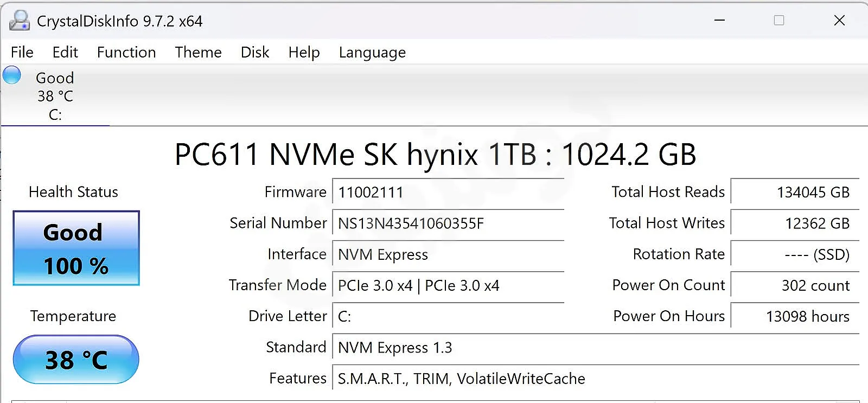The image size is (868, 403).
Task: Click the 38 °C temperature button
Action: point(76,360)
